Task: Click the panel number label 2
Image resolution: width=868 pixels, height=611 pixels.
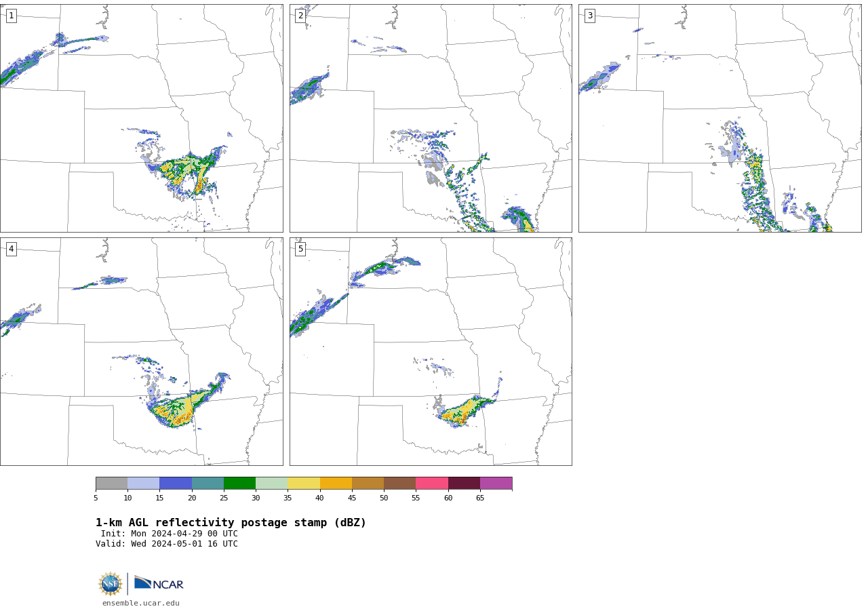Action: [300, 16]
